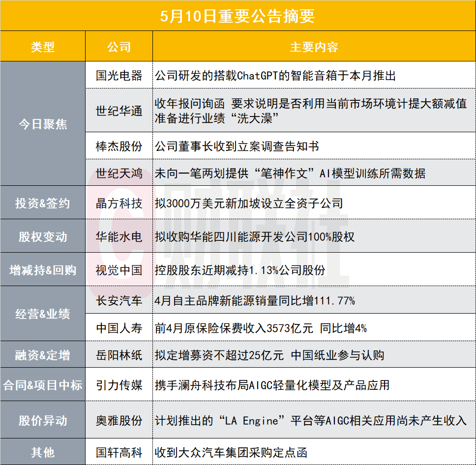The height and width of the screenshot is (465, 476).
Task: Click the 投资&签约 category cell
Action: point(43,203)
